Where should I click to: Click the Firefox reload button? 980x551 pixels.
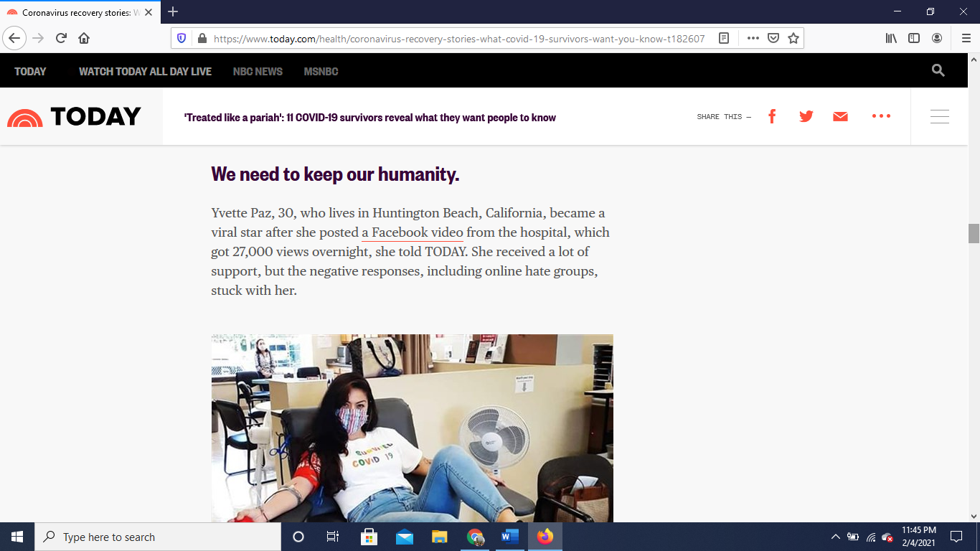point(61,39)
